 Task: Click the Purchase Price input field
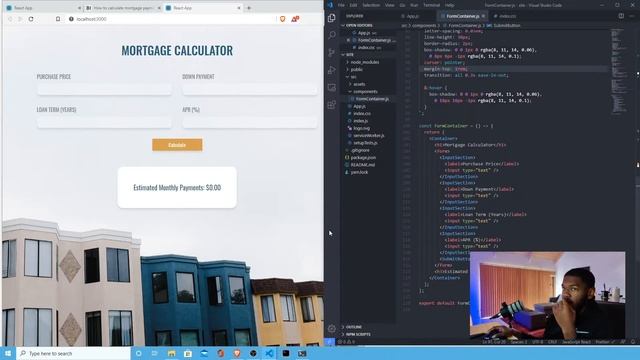pyautogui.click(x=104, y=89)
